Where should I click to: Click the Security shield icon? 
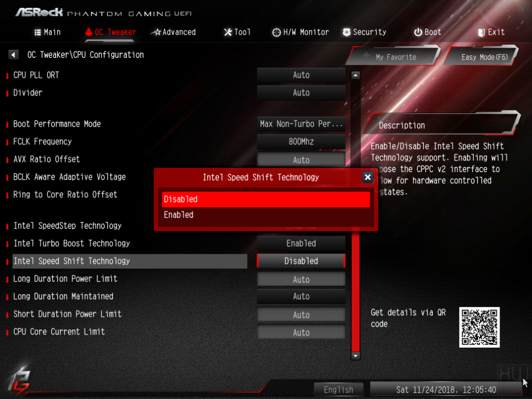tap(346, 32)
